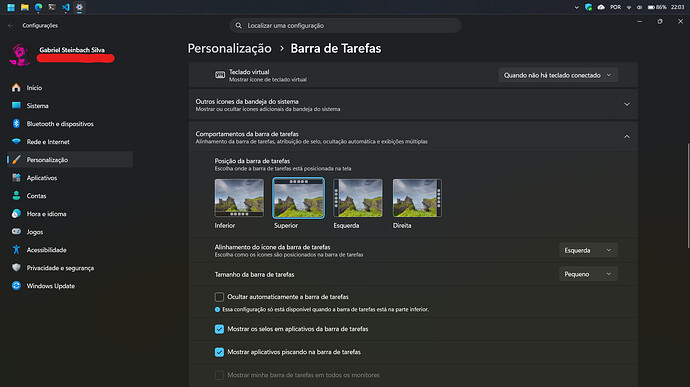Launch Microsoft Edge from the taskbar
690x387 pixels.
click(x=38, y=7)
